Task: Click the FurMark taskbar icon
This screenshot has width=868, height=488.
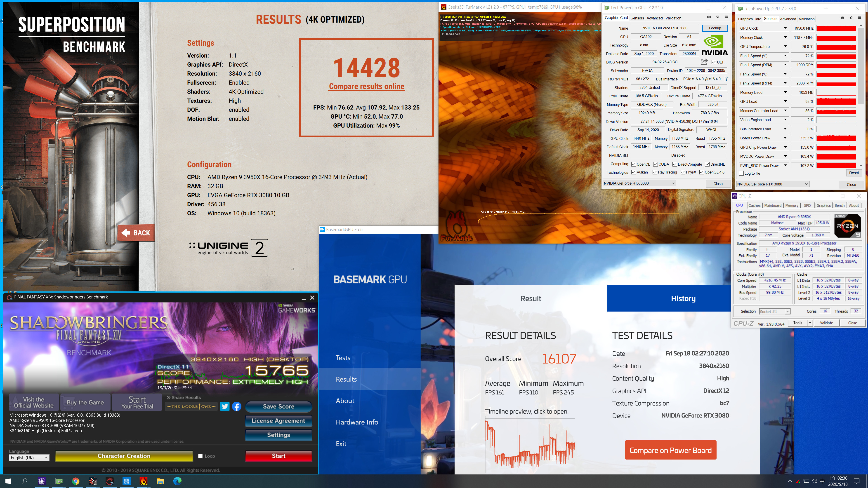Action: pyautogui.click(x=143, y=481)
